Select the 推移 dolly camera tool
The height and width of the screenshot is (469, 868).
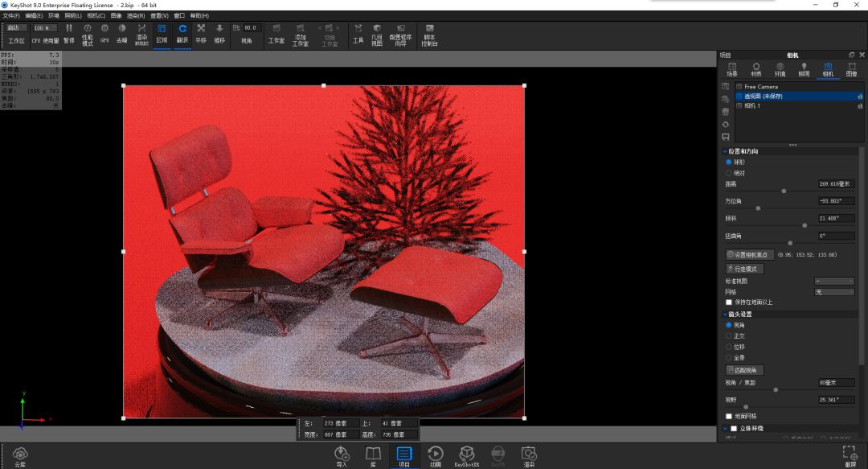pyautogui.click(x=219, y=34)
